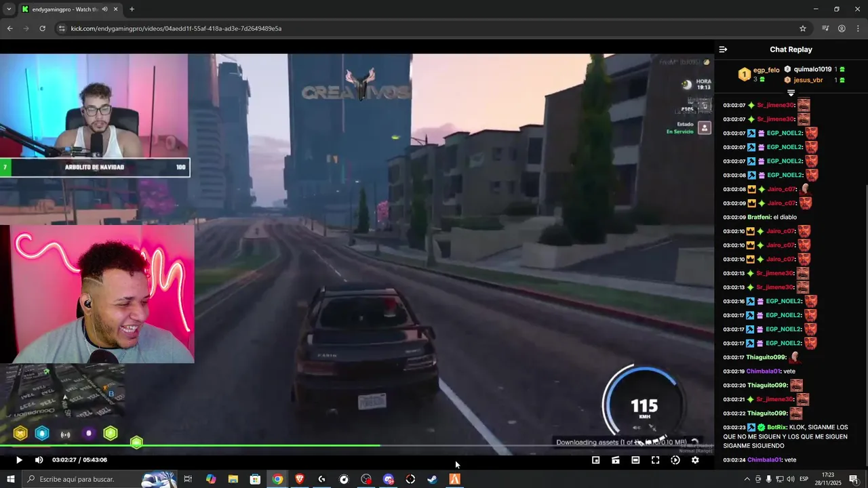Open Microsoft Store from the taskbar
The image size is (868, 488).
255,479
